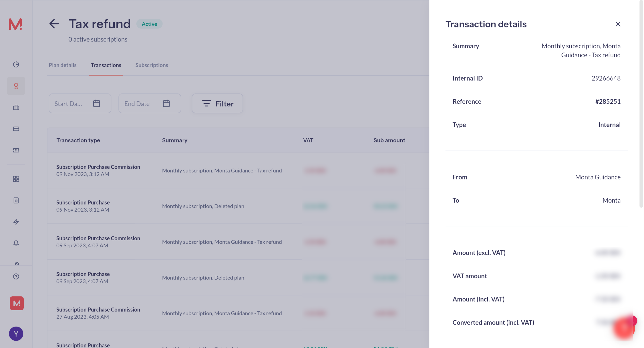
Task: Open the notifications bell sidebar icon
Action: point(16,243)
